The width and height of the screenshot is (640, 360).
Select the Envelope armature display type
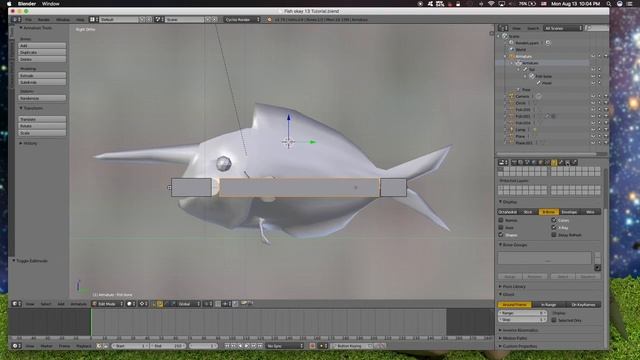569,212
